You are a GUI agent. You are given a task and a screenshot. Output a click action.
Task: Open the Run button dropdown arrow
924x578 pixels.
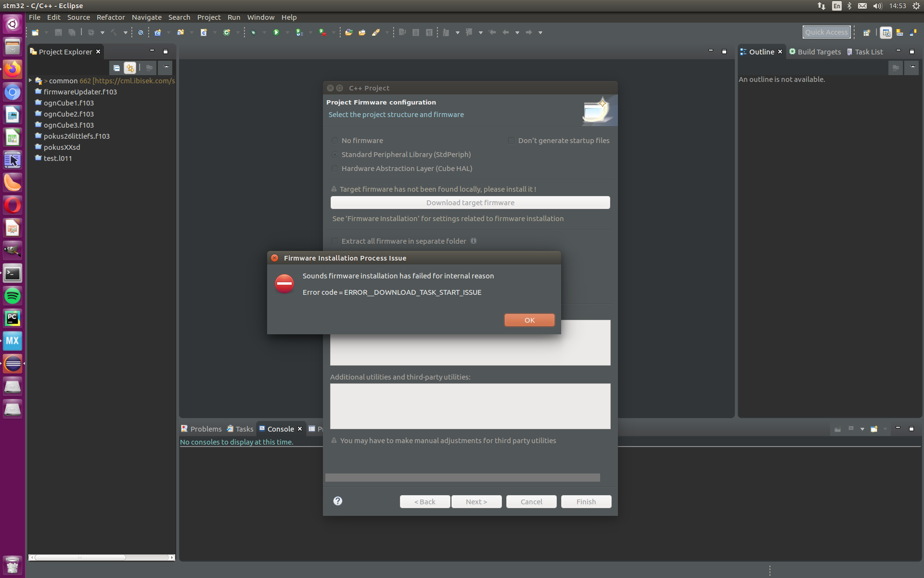tap(287, 32)
